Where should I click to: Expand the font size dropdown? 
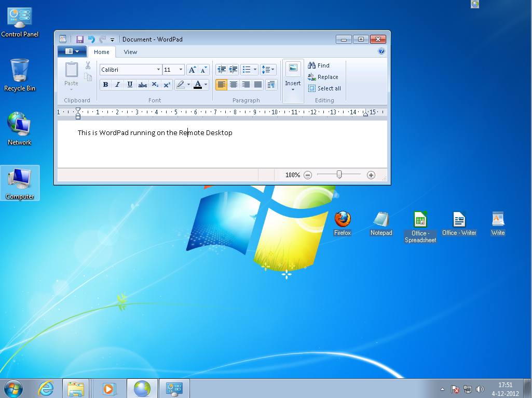click(x=181, y=70)
